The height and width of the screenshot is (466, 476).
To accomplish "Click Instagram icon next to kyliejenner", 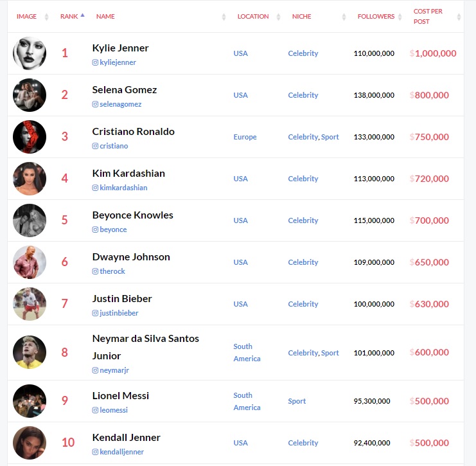I will (95, 62).
